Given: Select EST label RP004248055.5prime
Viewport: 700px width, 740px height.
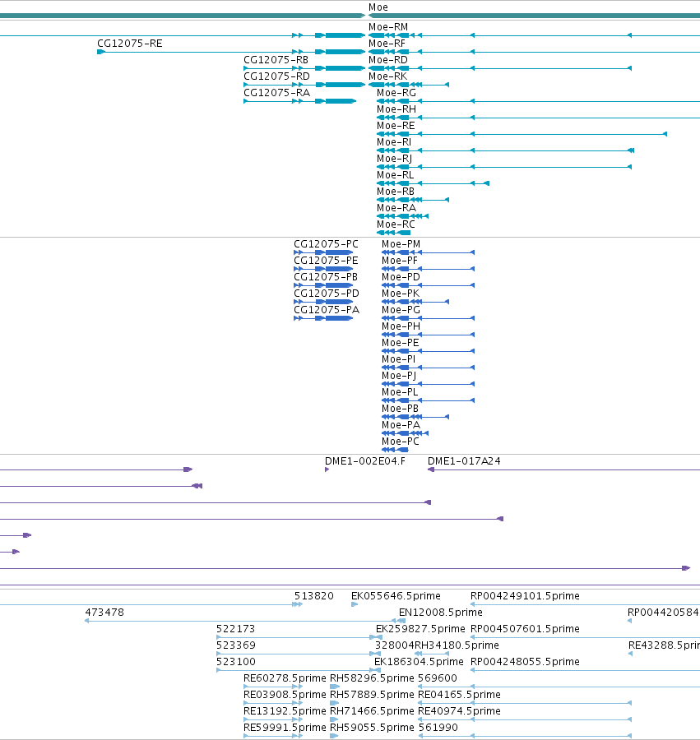Looking at the screenshot, I should [x=525, y=662].
